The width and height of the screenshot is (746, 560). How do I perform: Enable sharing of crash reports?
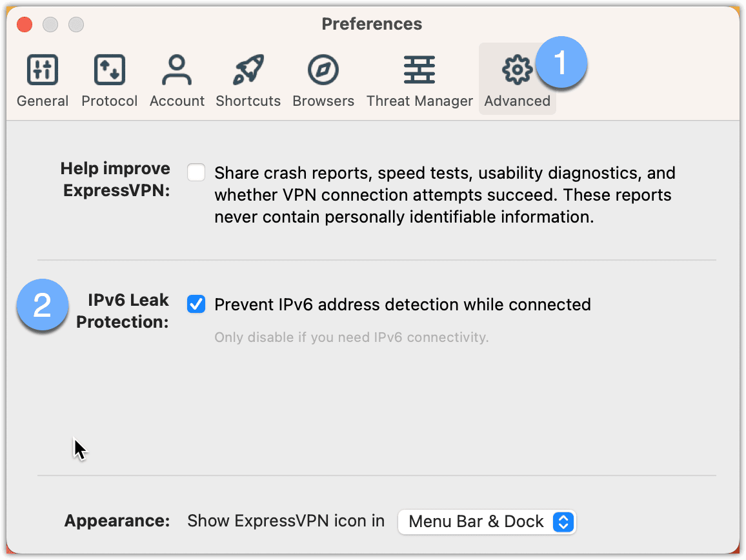pos(196,172)
